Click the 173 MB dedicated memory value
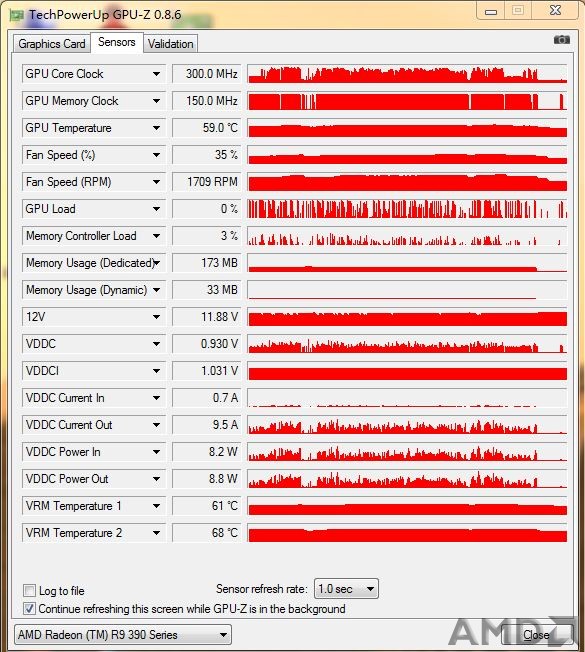Screen dimensions: 585x652 (207, 263)
